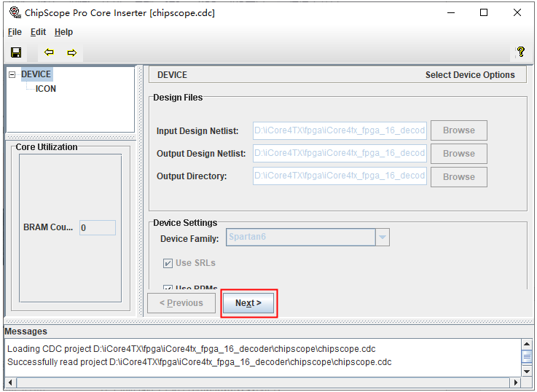The height and width of the screenshot is (392, 537).
Task: Click the Next button
Action: pos(248,303)
